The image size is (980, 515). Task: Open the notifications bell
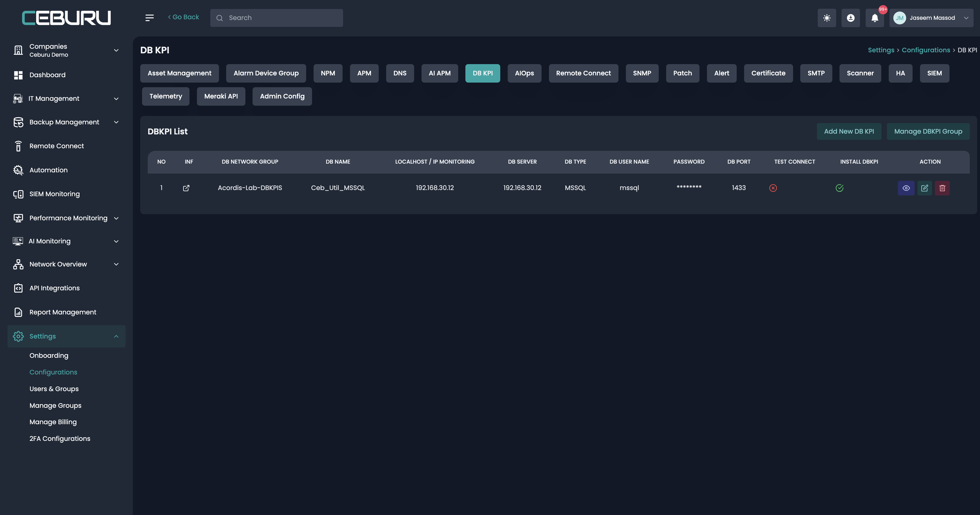click(x=875, y=18)
